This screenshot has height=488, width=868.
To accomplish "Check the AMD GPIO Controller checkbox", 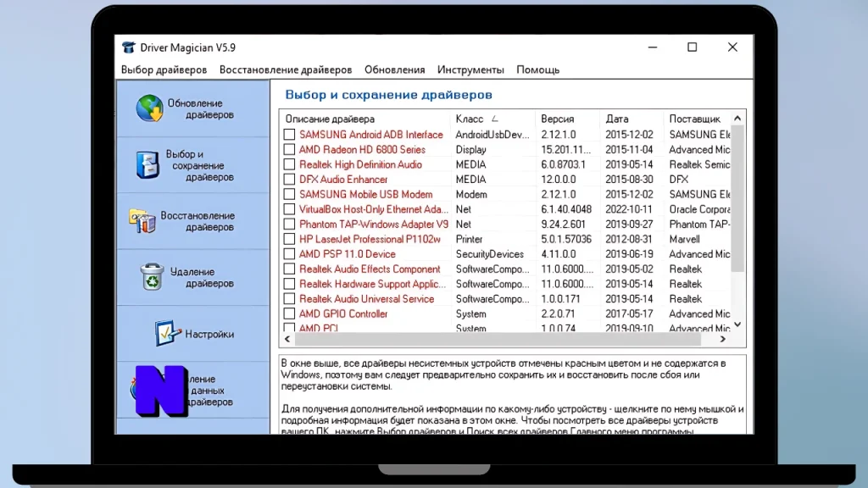I will (289, 313).
